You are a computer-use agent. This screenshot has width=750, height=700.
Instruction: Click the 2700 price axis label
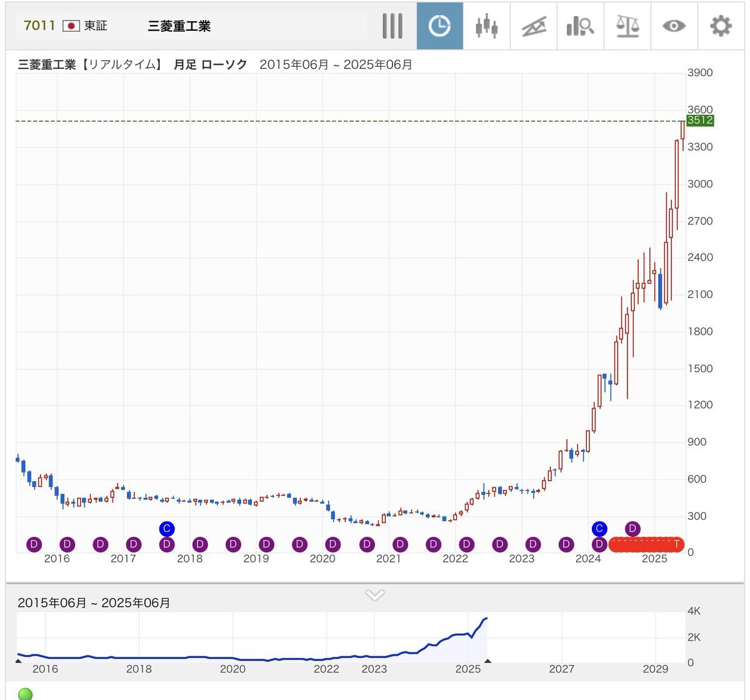tap(700, 221)
